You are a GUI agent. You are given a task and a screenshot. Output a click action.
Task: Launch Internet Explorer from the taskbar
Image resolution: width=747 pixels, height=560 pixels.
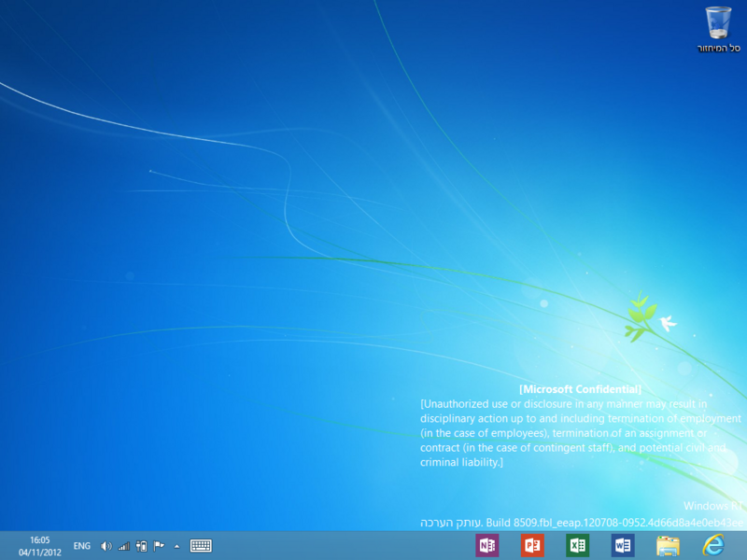pyautogui.click(x=714, y=545)
